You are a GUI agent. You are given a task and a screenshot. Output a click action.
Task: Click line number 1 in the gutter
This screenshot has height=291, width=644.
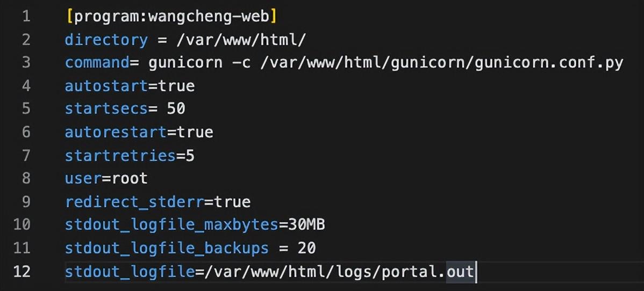click(26, 17)
